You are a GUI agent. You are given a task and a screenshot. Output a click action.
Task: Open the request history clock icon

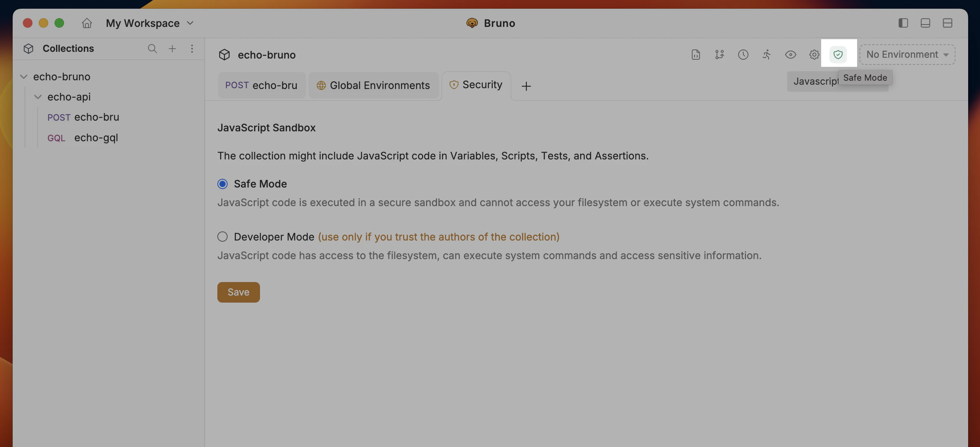click(x=743, y=55)
